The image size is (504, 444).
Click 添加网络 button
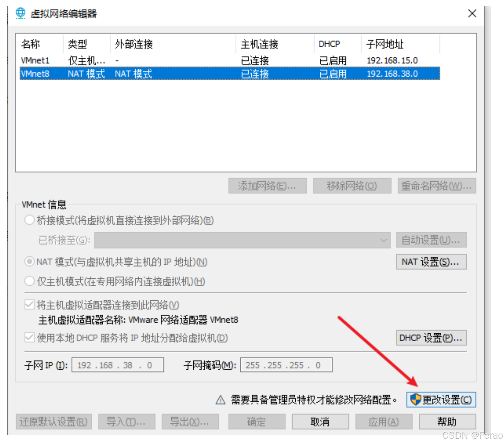pyautogui.click(x=267, y=186)
